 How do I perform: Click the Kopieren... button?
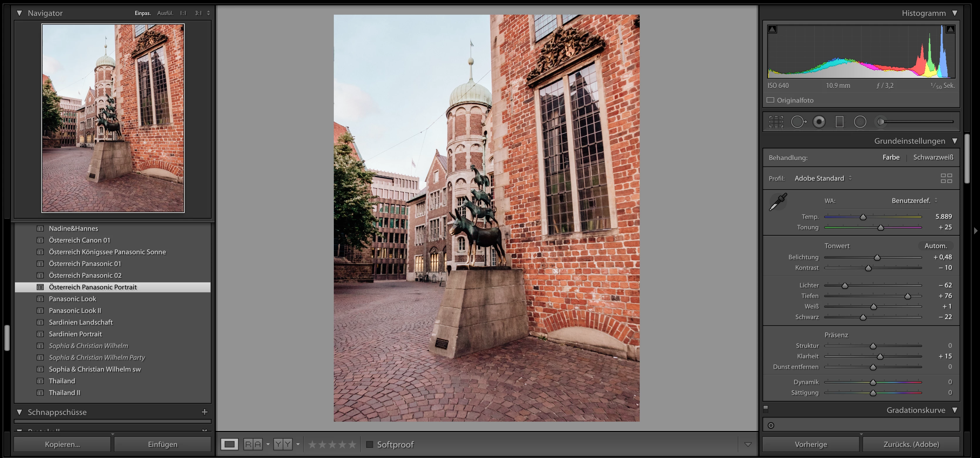point(63,444)
